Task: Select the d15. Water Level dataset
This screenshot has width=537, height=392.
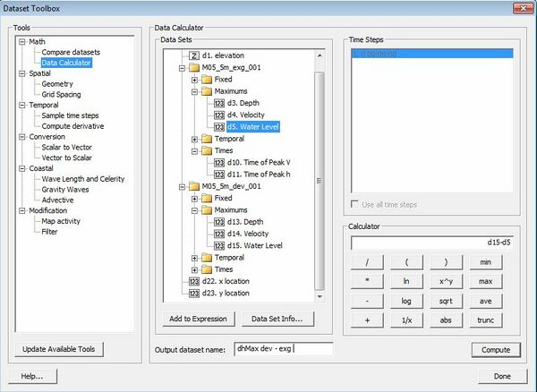Action: (254, 245)
